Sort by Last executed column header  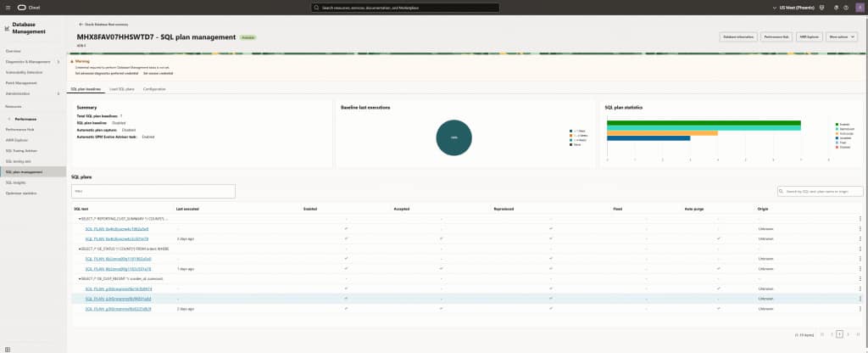click(187, 210)
